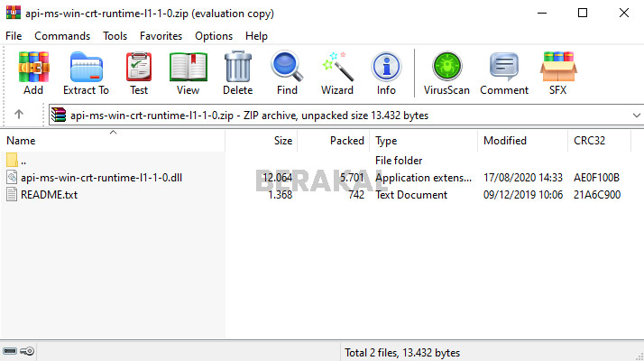Sort by the Name column header
Viewport: 644px width, 361px height.
click(x=113, y=141)
